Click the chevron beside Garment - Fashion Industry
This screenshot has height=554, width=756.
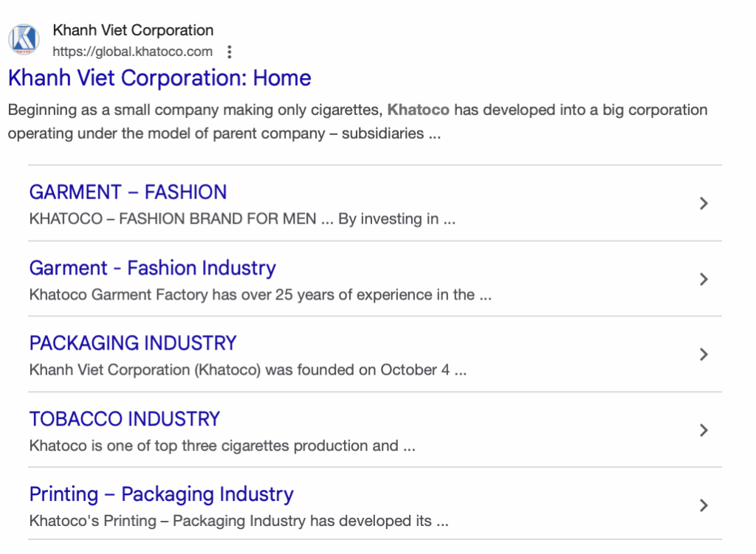[x=704, y=280]
